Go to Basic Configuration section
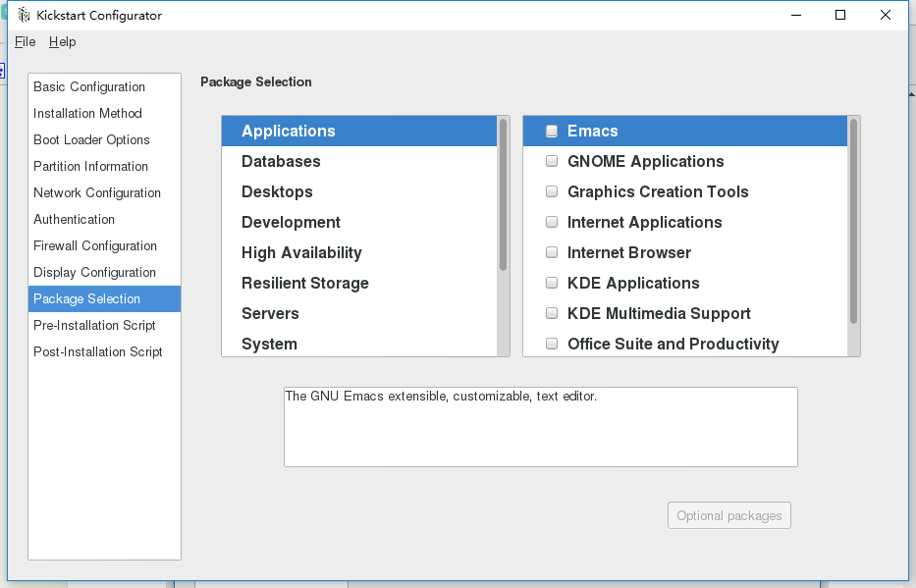916x588 pixels. click(89, 86)
